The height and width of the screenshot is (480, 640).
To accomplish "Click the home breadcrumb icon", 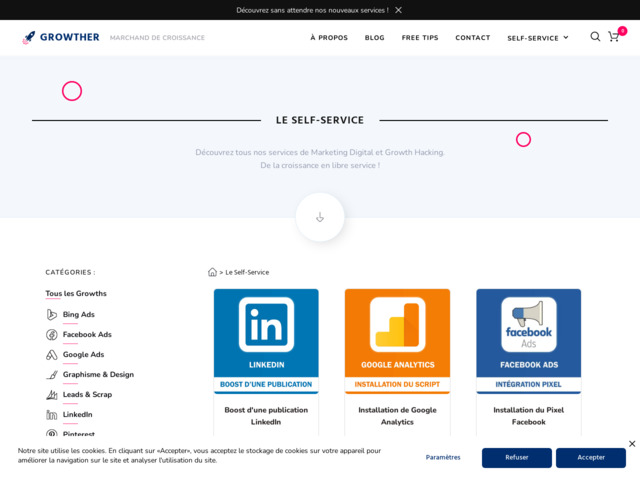I will (212, 272).
